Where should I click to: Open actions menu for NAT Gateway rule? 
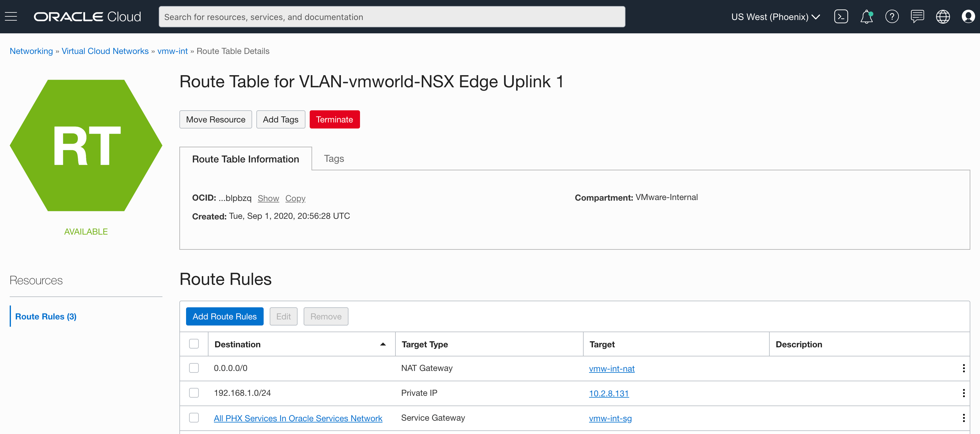[x=964, y=368]
